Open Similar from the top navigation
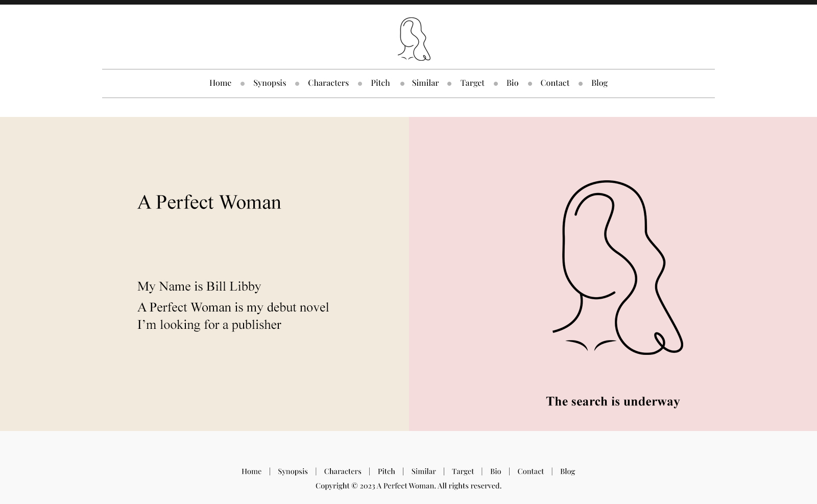This screenshot has height=504, width=817. tap(425, 83)
